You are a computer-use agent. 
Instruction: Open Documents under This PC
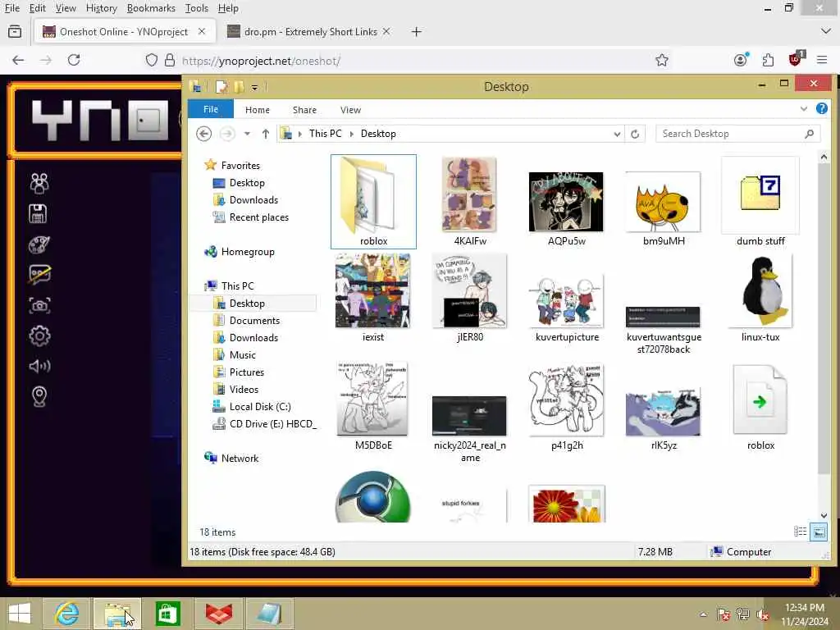tap(254, 321)
